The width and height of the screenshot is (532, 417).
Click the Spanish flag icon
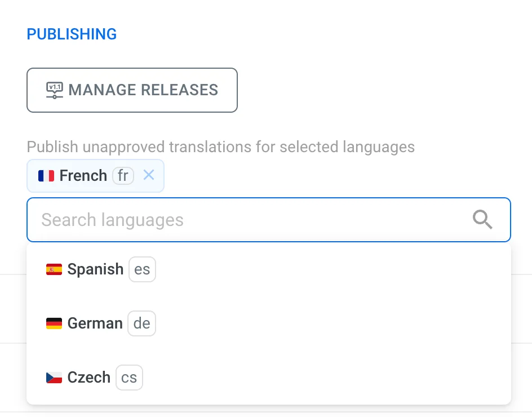[54, 269]
